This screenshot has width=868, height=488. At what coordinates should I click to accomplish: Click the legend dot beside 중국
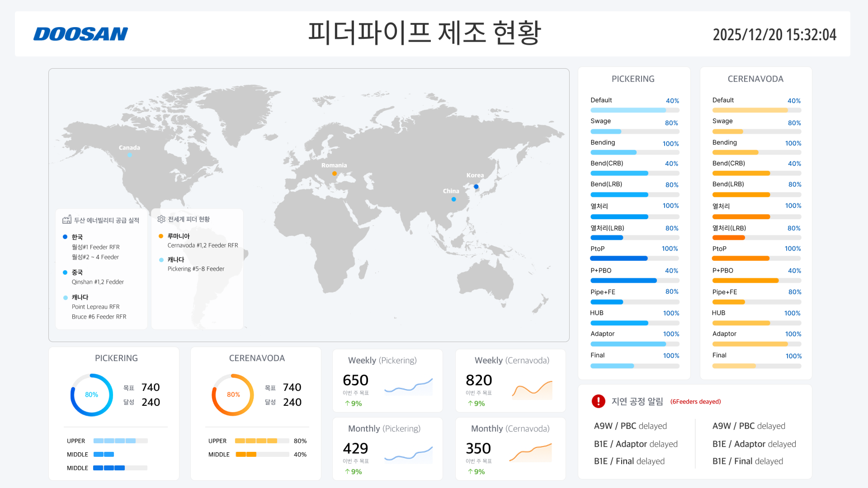tap(65, 272)
